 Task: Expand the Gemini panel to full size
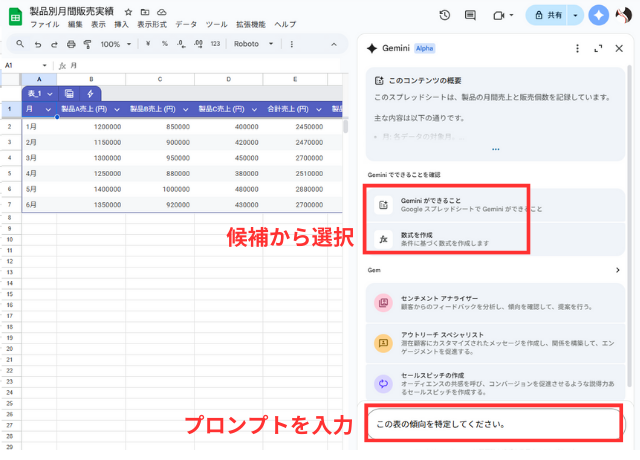click(x=598, y=49)
